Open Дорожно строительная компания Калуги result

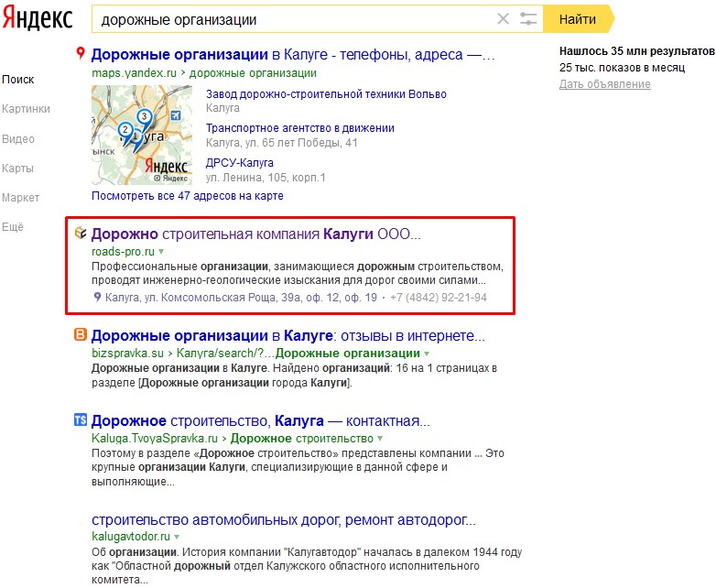pyautogui.click(x=255, y=234)
